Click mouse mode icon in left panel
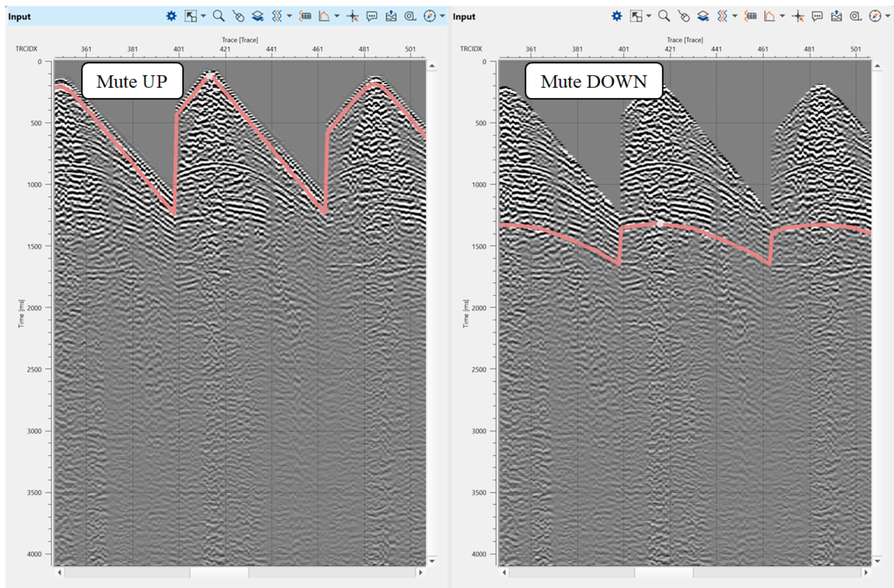894x588 pixels. 238,16
